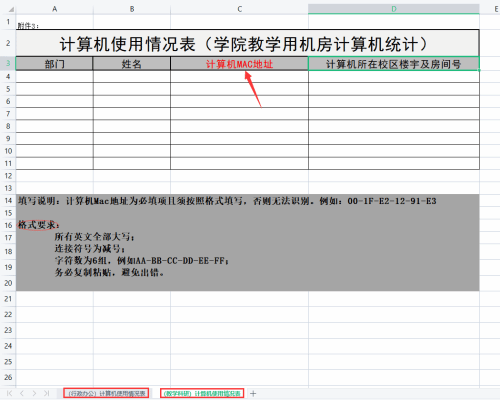Click the 姓名 header cell
The height and width of the screenshot is (400, 500).
coord(132,64)
